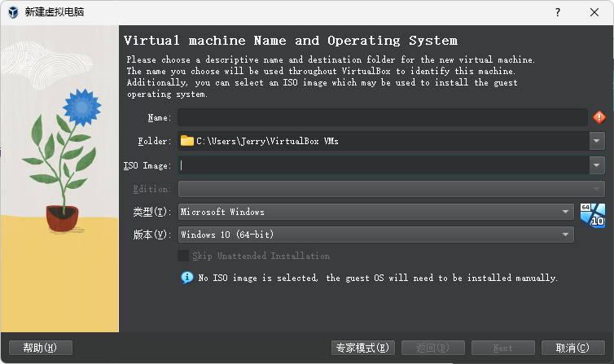Focus the virtual machine Name text field
Viewport: 614px width, 364px height.
(x=382, y=117)
